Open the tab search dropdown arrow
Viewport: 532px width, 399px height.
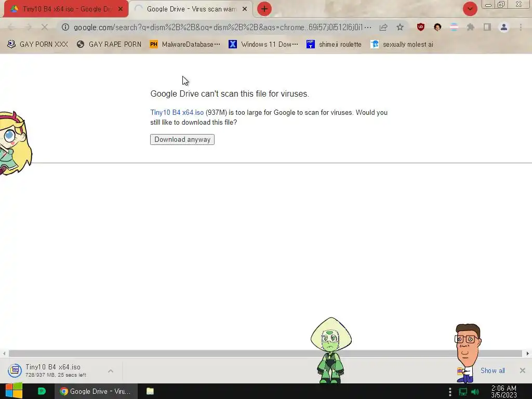(470, 9)
